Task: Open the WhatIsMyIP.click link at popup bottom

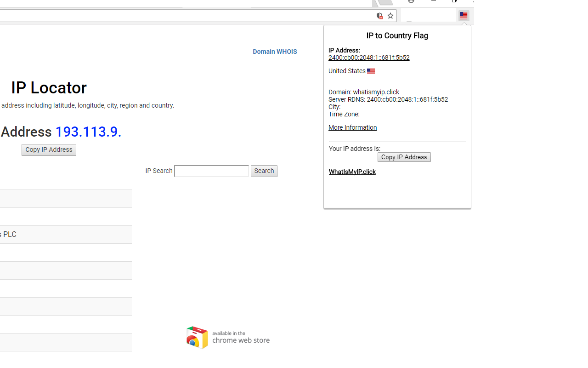Action: [x=352, y=172]
